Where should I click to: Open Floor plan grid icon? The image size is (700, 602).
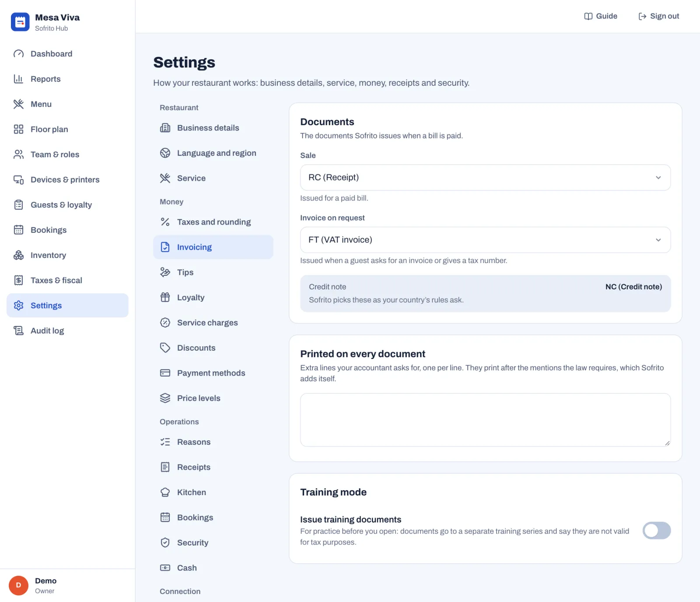18,129
